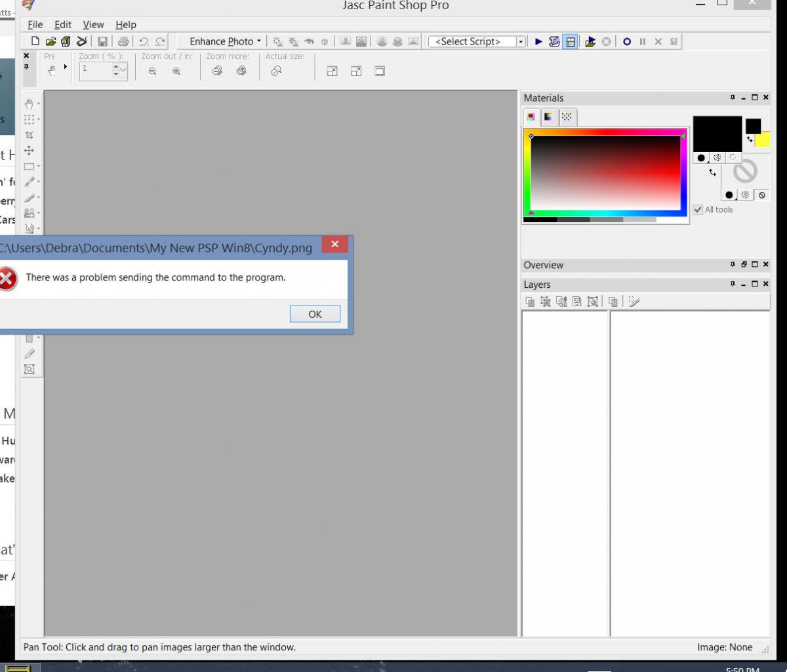Click the Zoom in magnifier icon
The image size is (787, 672).
pyautogui.click(x=176, y=71)
